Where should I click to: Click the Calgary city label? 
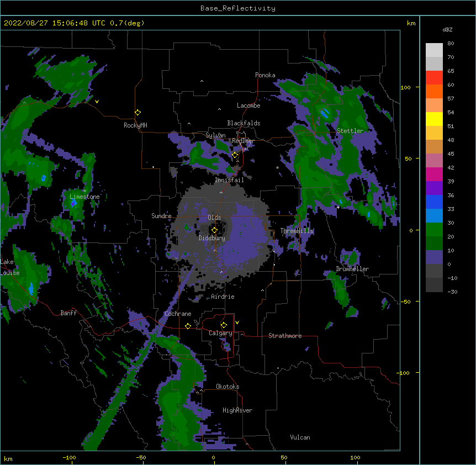click(220, 333)
